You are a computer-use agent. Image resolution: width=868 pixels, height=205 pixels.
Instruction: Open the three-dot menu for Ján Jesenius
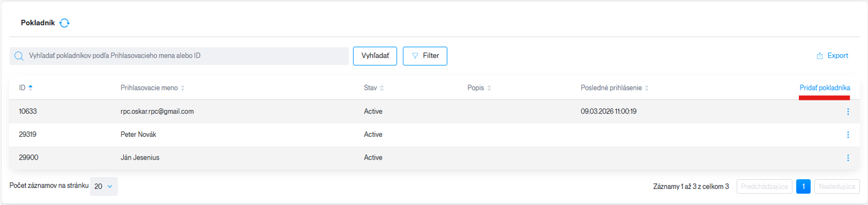(848, 158)
